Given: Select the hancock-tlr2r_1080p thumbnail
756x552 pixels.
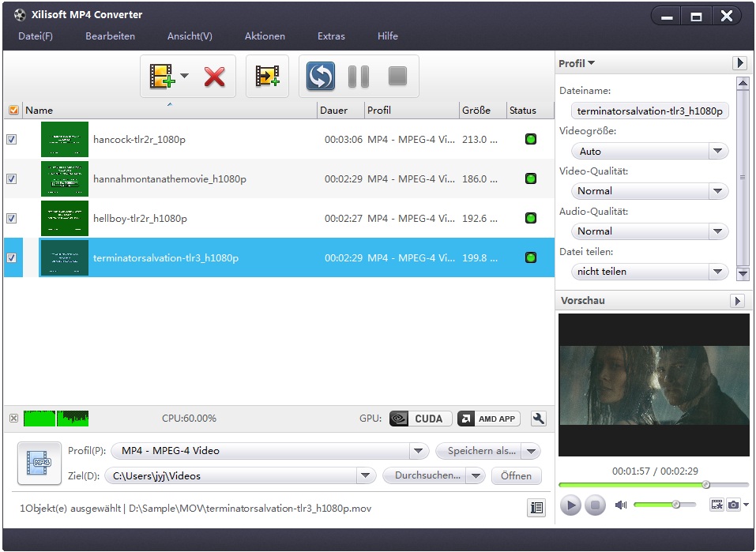Looking at the screenshot, I should click(x=65, y=139).
